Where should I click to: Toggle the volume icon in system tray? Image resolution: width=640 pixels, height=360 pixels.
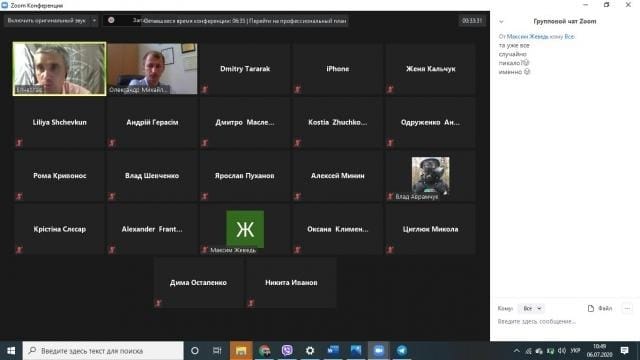click(x=562, y=351)
